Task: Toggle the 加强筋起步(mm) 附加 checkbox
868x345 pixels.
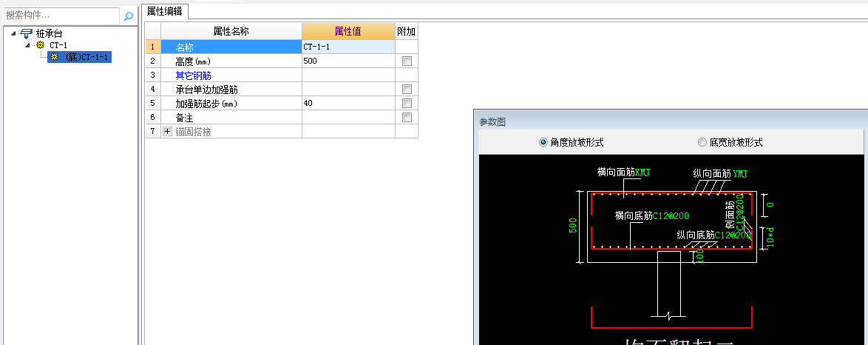Action: click(x=407, y=103)
